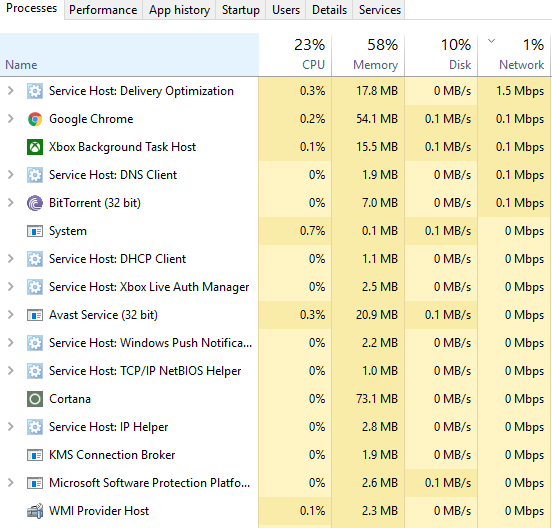Image resolution: width=552 pixels, height=528 pixels.
Task: Click the KMS Connection Broker icon
Action: [35, 455]
